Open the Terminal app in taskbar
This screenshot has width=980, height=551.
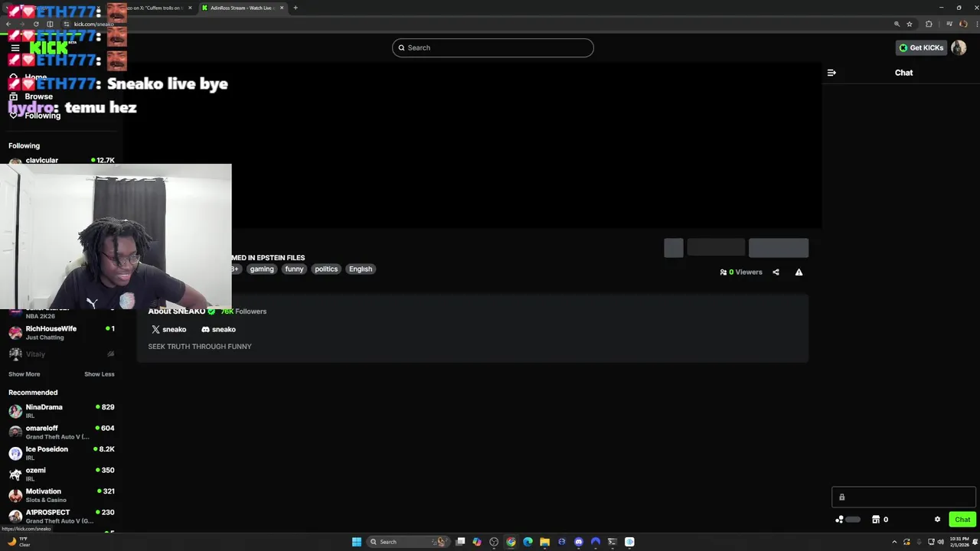(612, 542)
